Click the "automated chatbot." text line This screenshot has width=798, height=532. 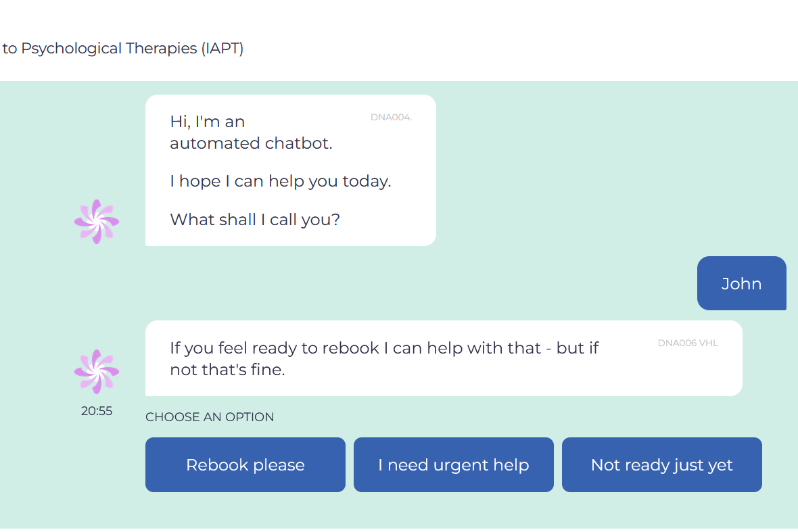pos(251,143)
